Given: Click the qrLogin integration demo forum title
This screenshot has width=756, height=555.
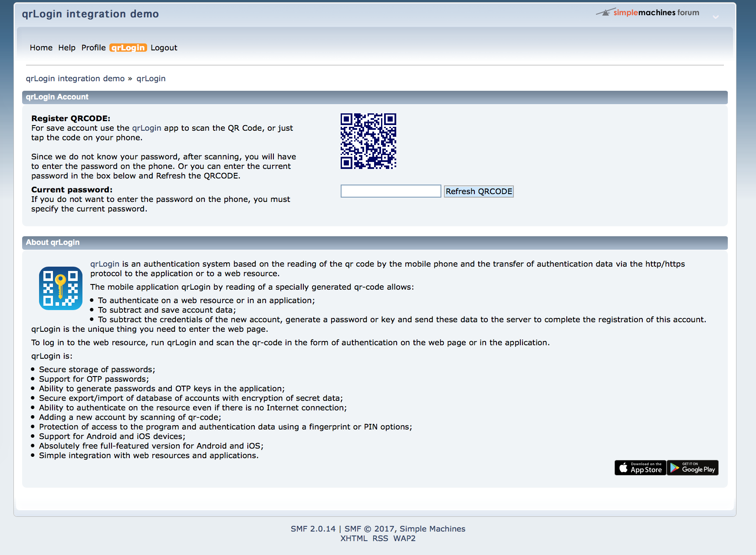Looking at the screenshot, I should [90, 14].
